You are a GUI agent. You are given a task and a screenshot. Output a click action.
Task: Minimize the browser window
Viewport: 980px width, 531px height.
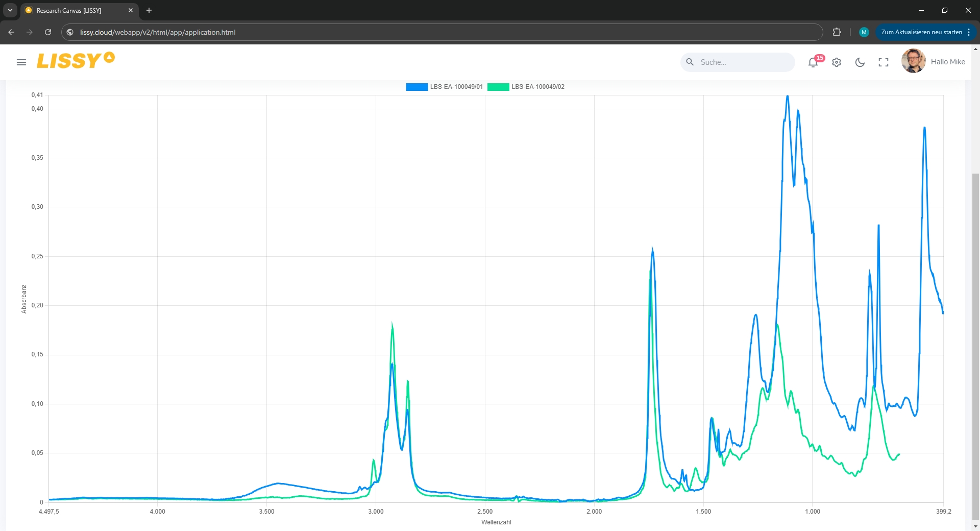pos(921,10)
